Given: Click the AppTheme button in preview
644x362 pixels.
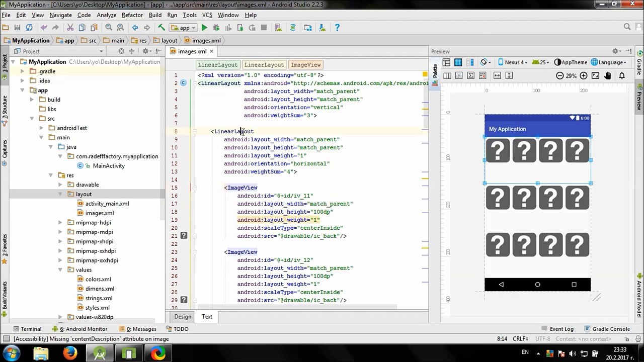Looking at the screenshot, I should [x=571, y=62].
